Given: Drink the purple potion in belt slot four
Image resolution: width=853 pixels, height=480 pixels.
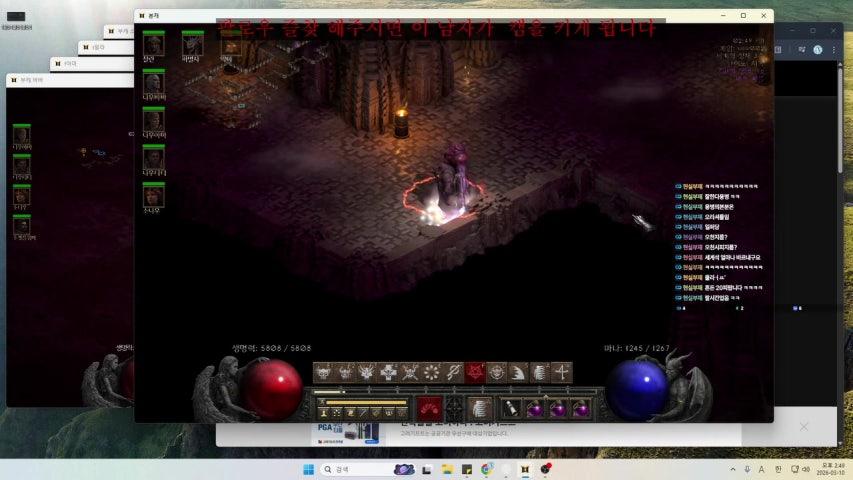Looking at the screenshot, I should 581,408.
